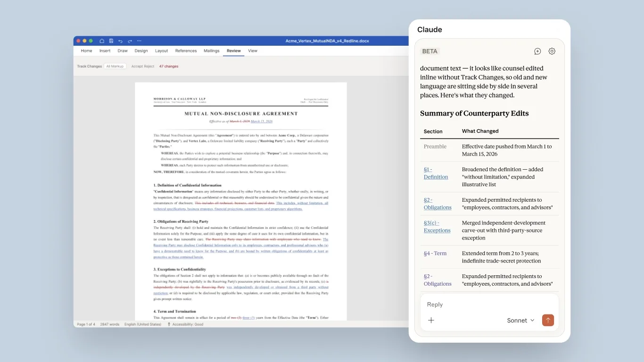Open the Sonnet model selector

[520, 320]
